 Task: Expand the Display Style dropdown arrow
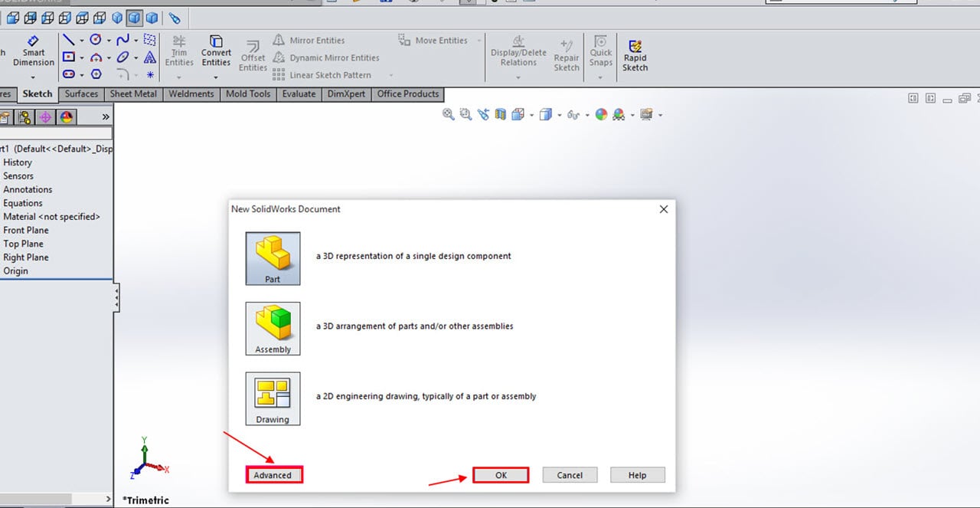coord(559,115)
